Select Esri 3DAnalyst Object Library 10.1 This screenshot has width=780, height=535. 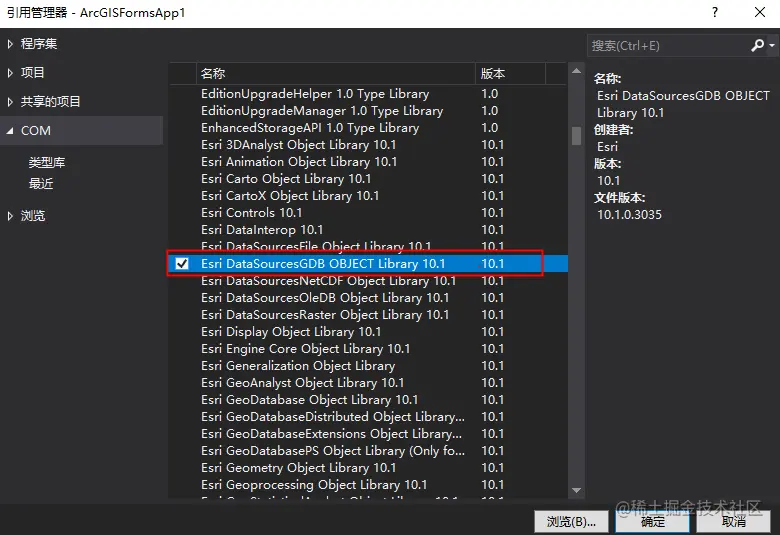point(368,145)
